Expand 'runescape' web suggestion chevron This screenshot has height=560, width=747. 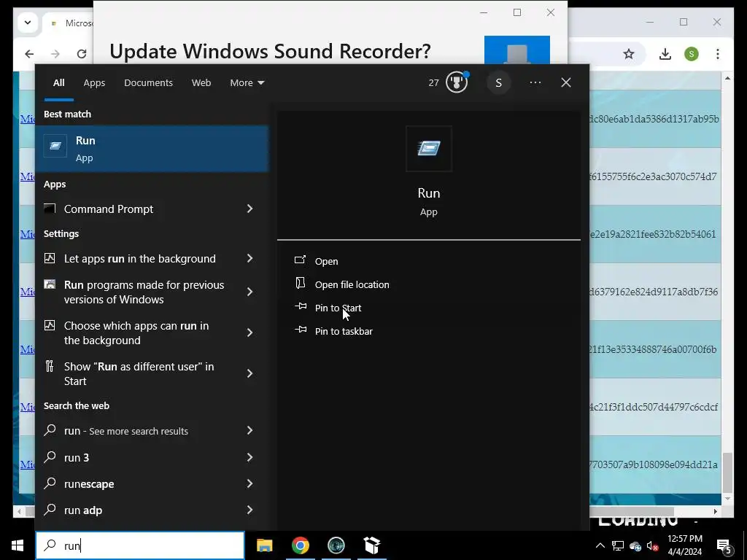(249, 484)
